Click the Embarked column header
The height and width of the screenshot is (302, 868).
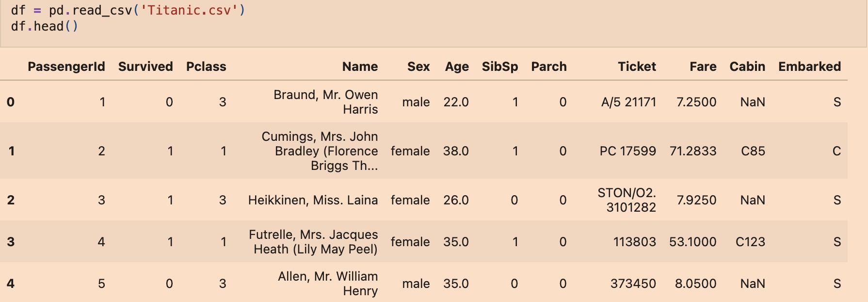[809, 67]
